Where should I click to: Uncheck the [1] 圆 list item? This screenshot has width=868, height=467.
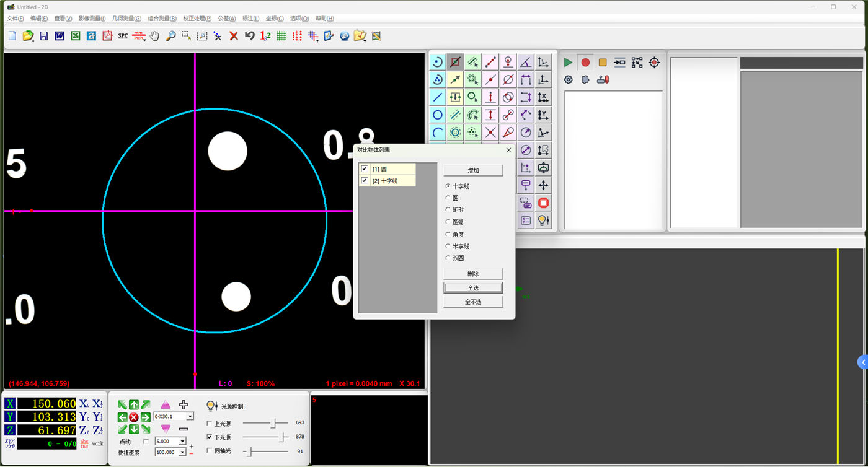[x=365, y=169]
